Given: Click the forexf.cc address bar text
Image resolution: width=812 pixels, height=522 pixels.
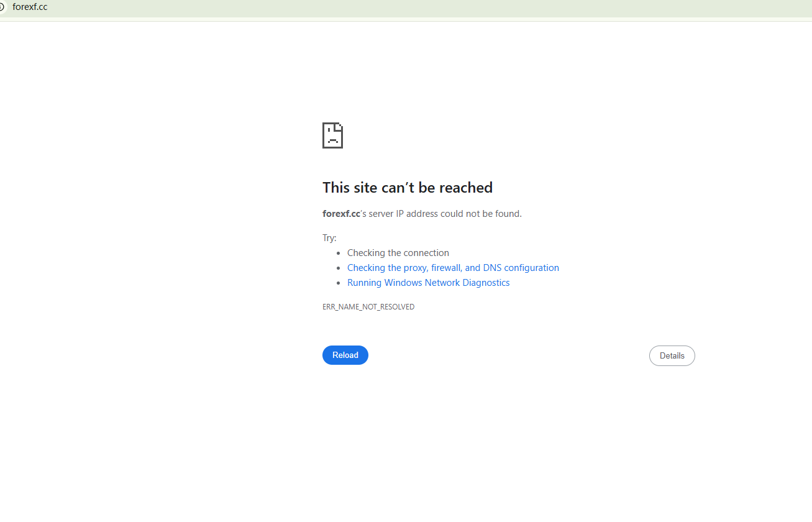Looking at the screenshot, I should pyautogui.click(x=30, y=7).
